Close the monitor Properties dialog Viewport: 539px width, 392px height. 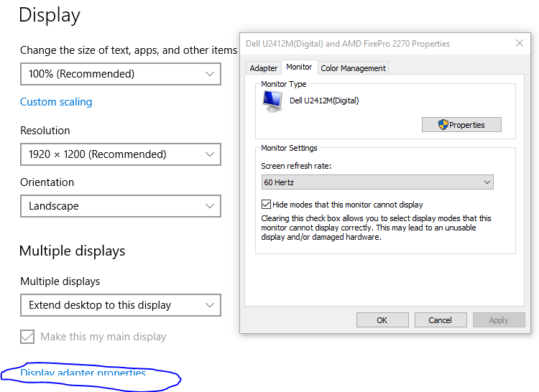pyautogui.click(x=520, y=43)
